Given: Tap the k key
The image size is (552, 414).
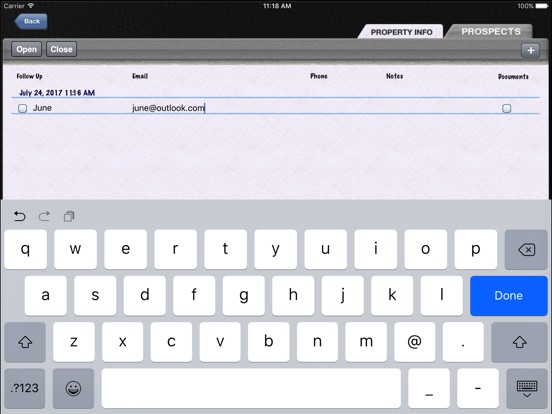Looking at the screenshot, I should coord(392,296).
